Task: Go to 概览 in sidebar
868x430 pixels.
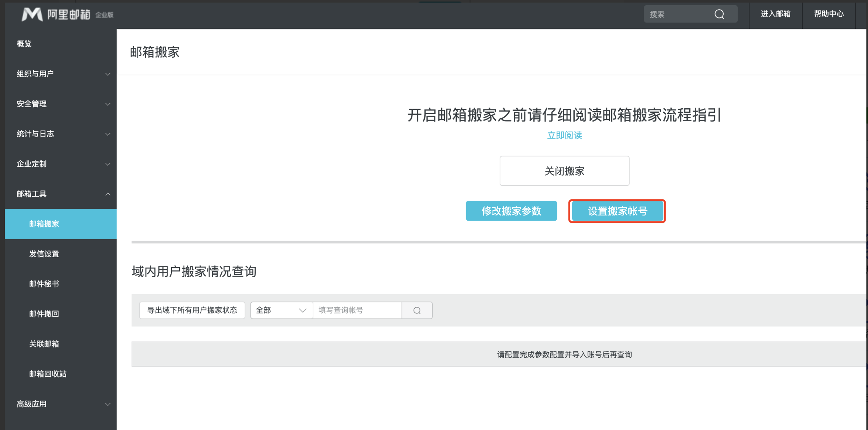Action: (24, 44)
